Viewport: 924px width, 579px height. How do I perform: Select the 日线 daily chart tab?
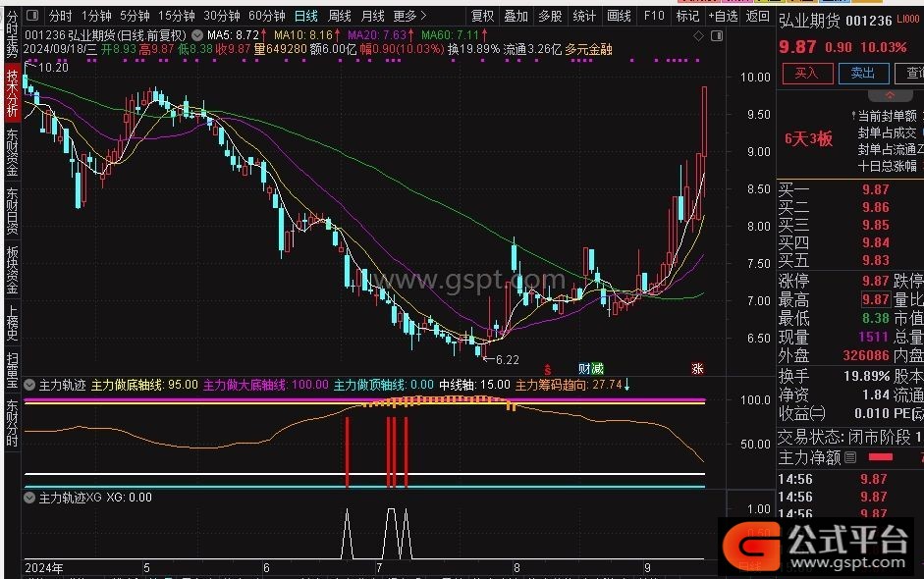(306, 16)
